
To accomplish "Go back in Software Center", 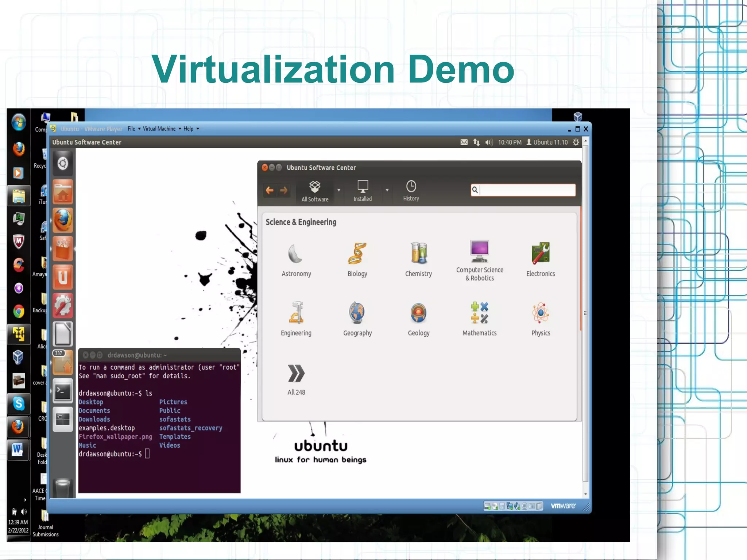I will [270, 190].
